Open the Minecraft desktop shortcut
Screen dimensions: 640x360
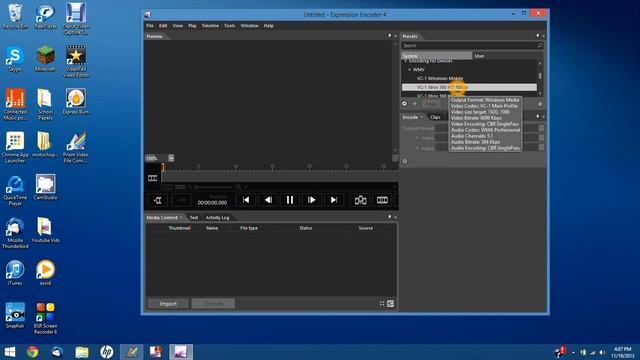[45, 58]
